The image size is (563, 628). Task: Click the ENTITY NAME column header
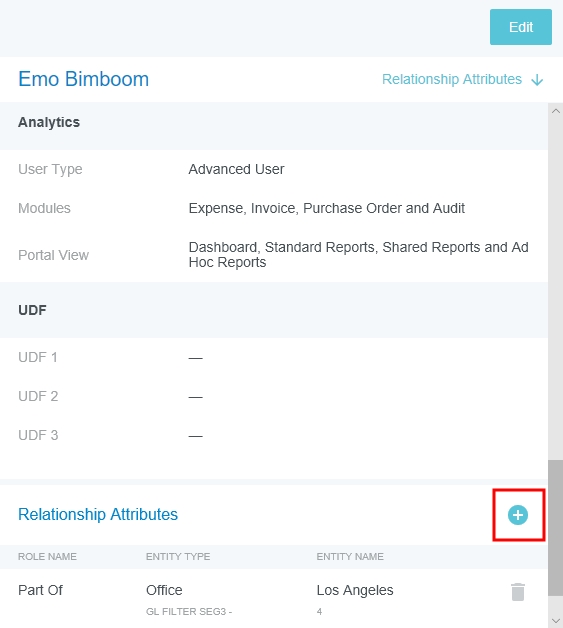click(350, 557)
